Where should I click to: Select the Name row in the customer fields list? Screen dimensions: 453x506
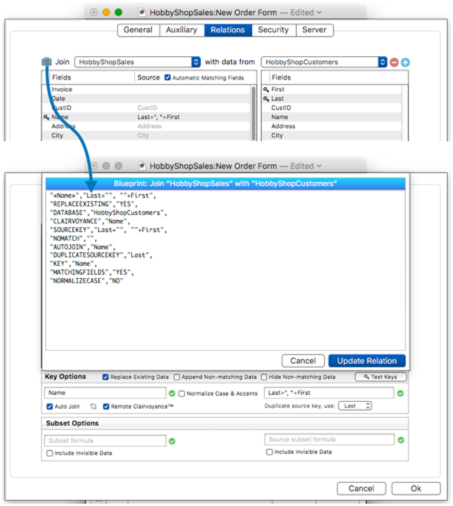(x=332, y=117)
